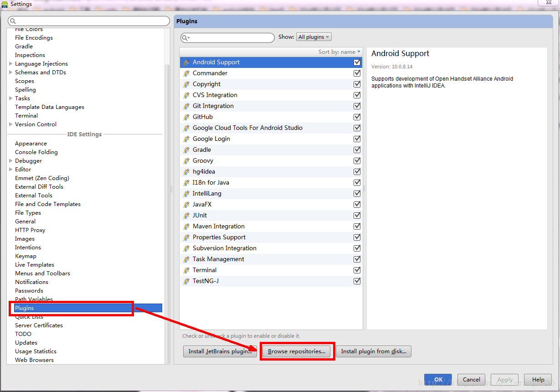560x392 pixels.
Task: Click Install plugin from disk button
Action: [374, 351]
